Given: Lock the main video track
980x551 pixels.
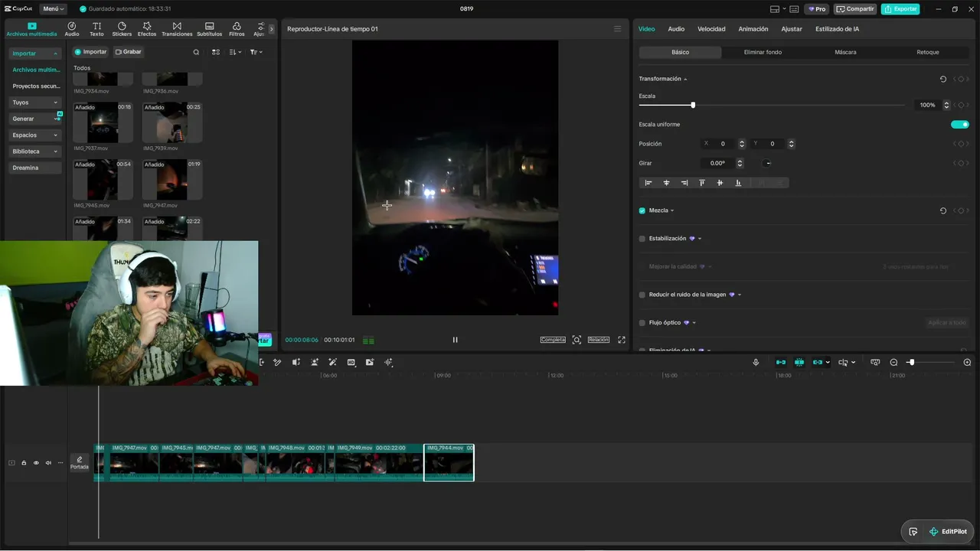Looking at the screenshot, I should coord(24,463).
